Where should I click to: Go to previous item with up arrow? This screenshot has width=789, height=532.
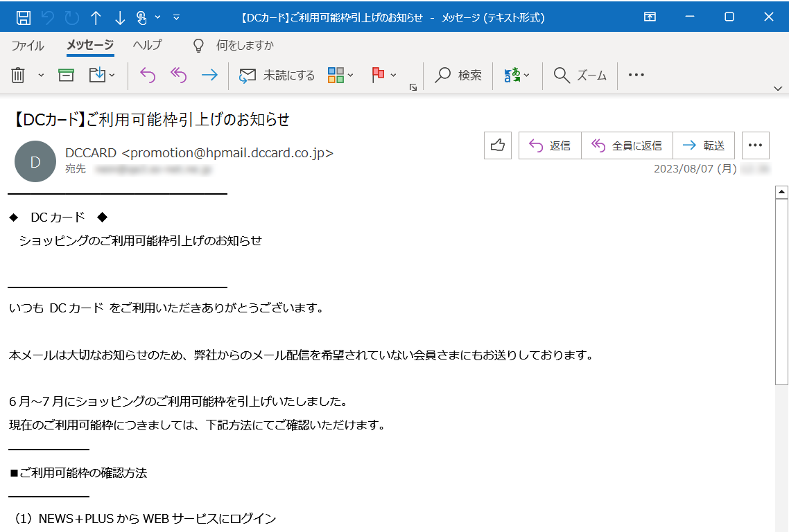point(96,17)
